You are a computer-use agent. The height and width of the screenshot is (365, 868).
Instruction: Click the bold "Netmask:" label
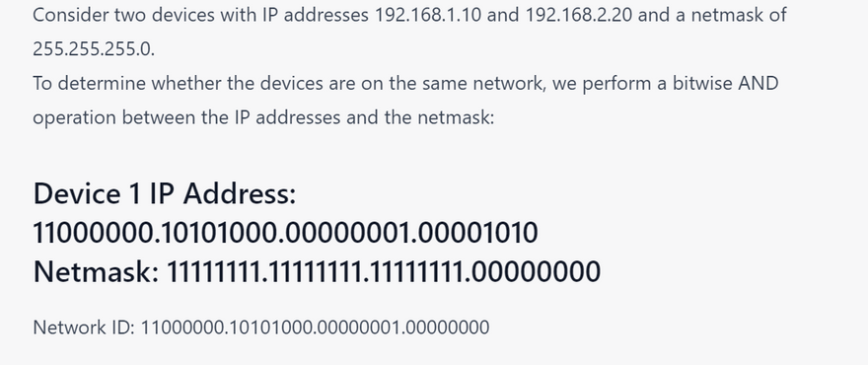[97, 271]
